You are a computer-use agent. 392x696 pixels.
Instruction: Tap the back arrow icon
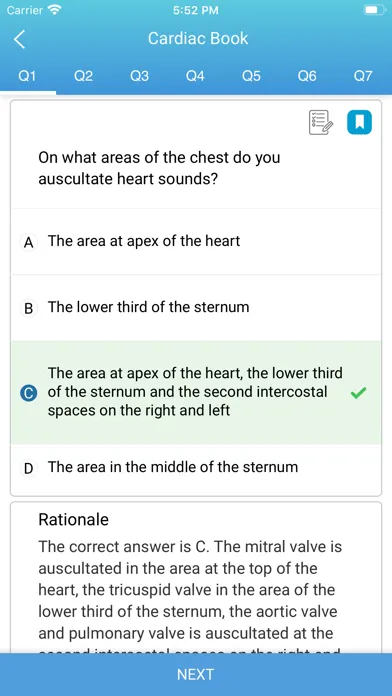20,39
